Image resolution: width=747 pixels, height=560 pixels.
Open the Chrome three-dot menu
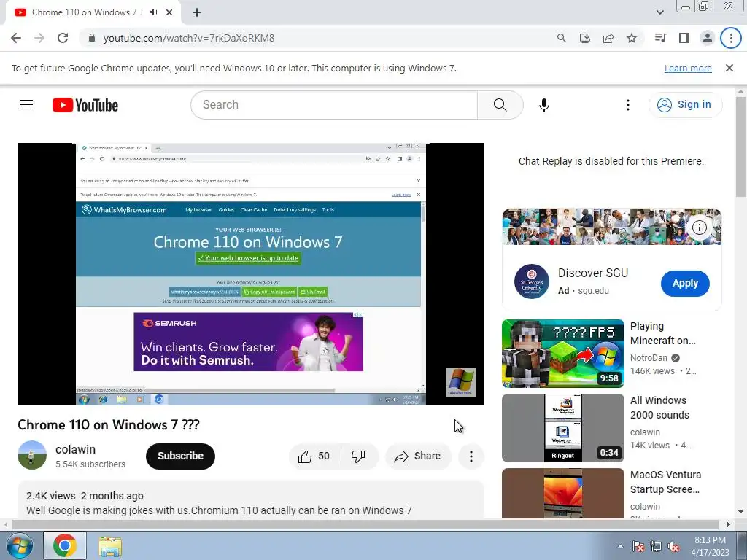pos(731,38)
